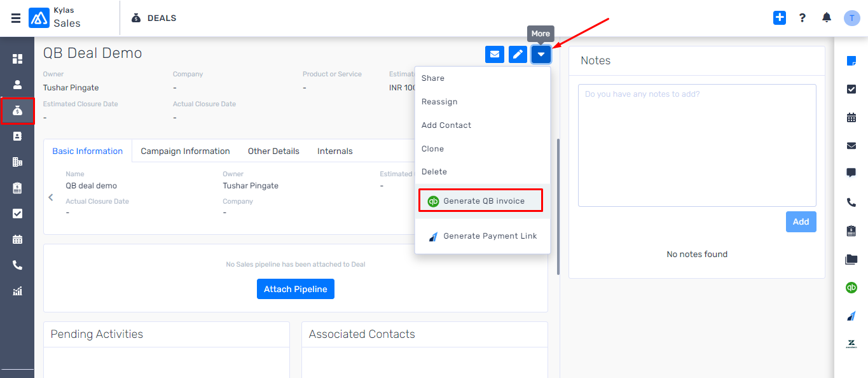
Task: Click the Attach Pipeline button
Action: click(x=296, y=289)
